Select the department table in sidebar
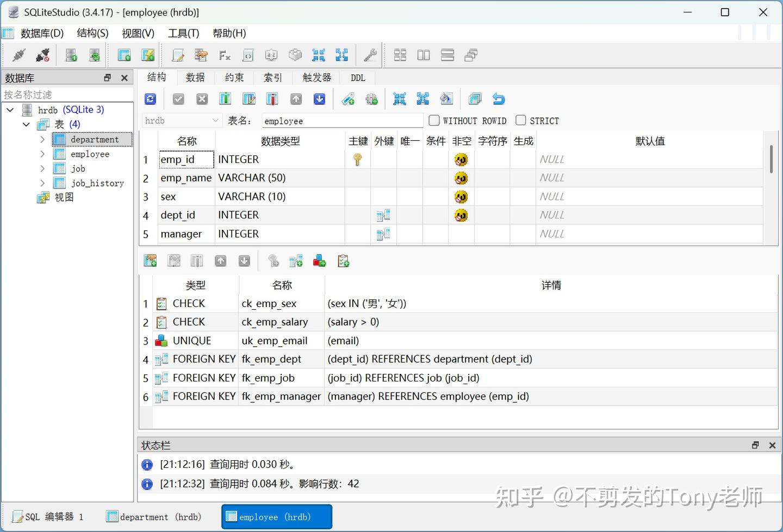 [x=95, y=139]
